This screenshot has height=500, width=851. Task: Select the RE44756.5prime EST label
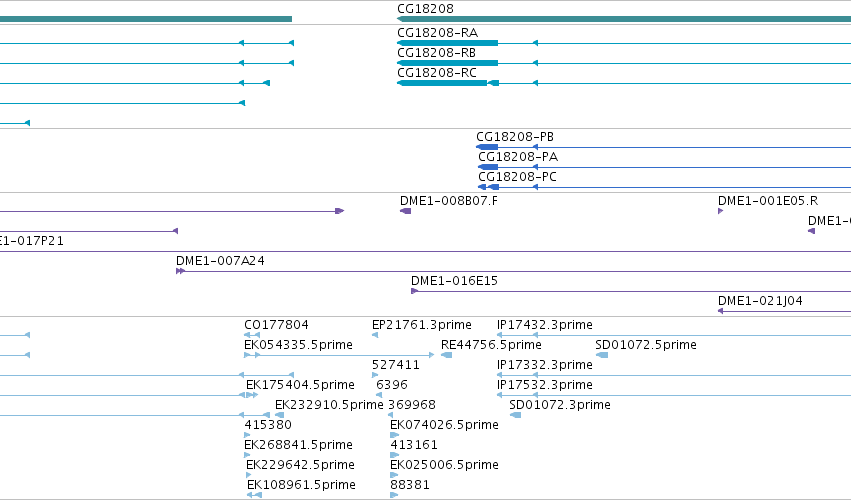pos(491,345)
